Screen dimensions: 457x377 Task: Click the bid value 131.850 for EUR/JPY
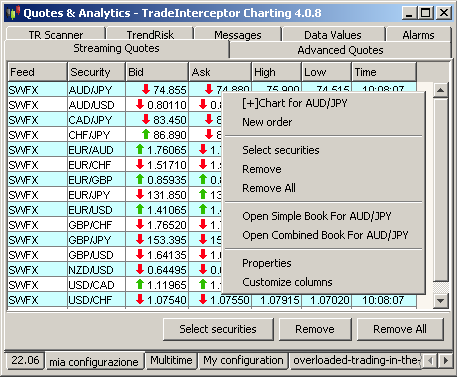(167, 195)
